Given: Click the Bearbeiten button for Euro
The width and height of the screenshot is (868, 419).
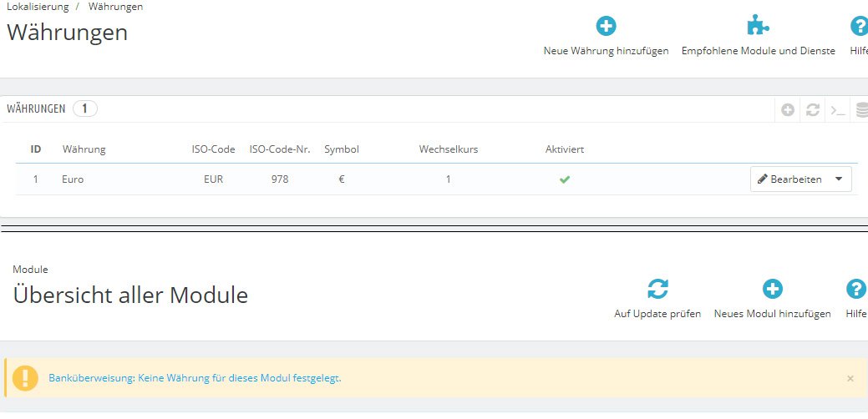Looking at the screenshot, I should [790, 179].
